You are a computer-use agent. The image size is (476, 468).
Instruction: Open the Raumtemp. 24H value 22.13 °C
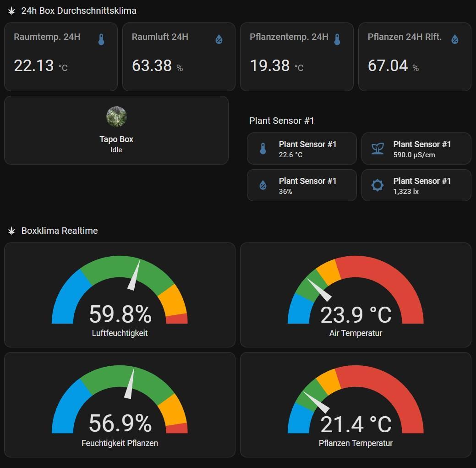tap(34, 66)
